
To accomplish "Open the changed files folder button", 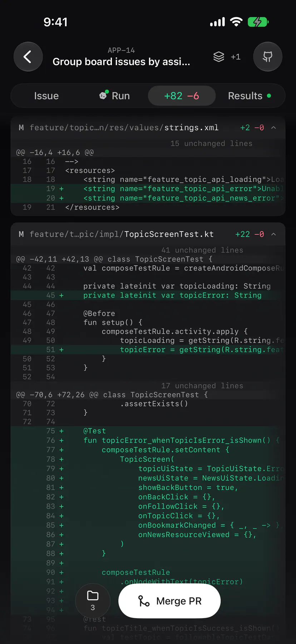I will pos(93,601).
